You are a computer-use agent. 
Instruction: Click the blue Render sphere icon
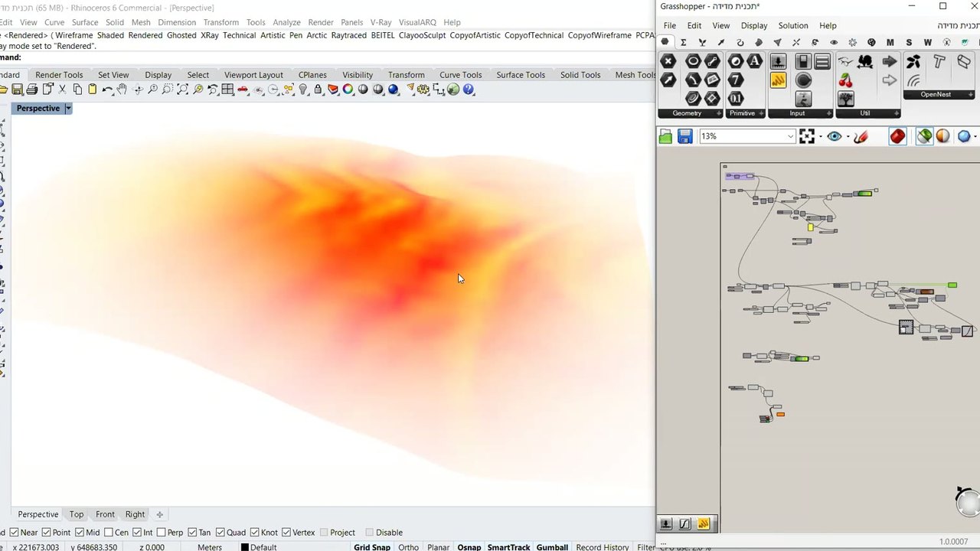(x=394, y=90)
